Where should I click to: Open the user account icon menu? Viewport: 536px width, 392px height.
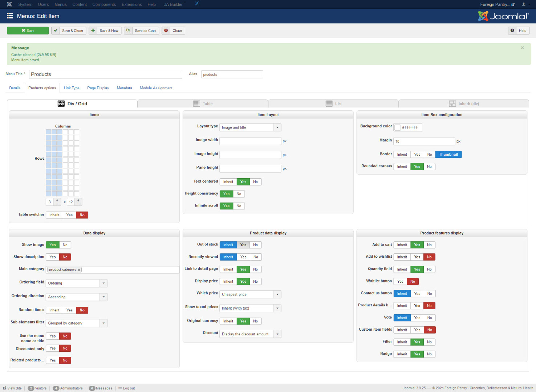click(x=523, y=4)
